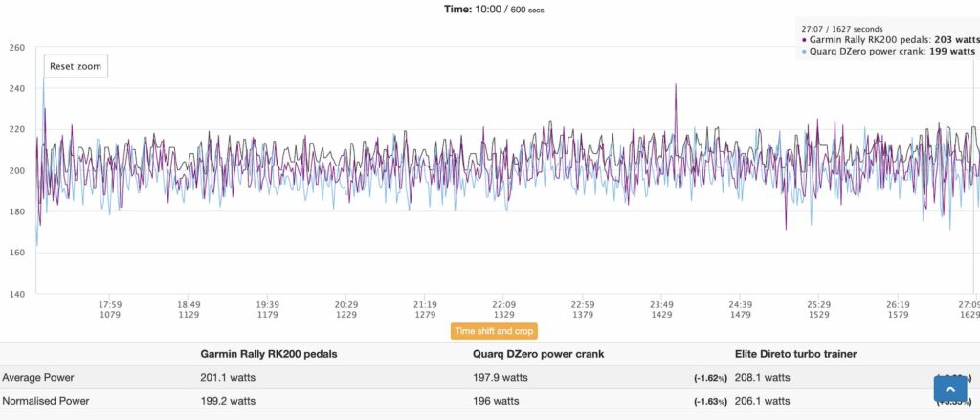This screenshot has width=980, height=420.
Task: Select the 201.1 watts average value
Action: 228,378
